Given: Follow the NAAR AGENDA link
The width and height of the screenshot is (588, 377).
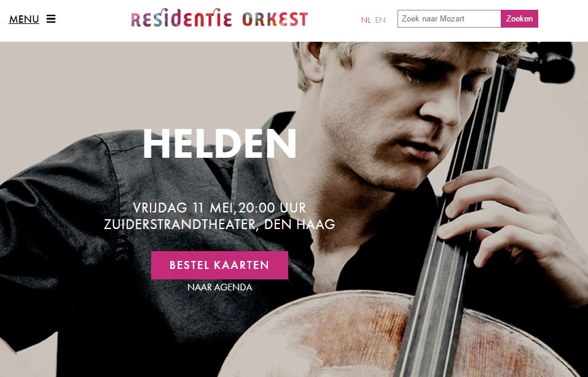Looking at the screenshot, I should click(x=220, y=287).
